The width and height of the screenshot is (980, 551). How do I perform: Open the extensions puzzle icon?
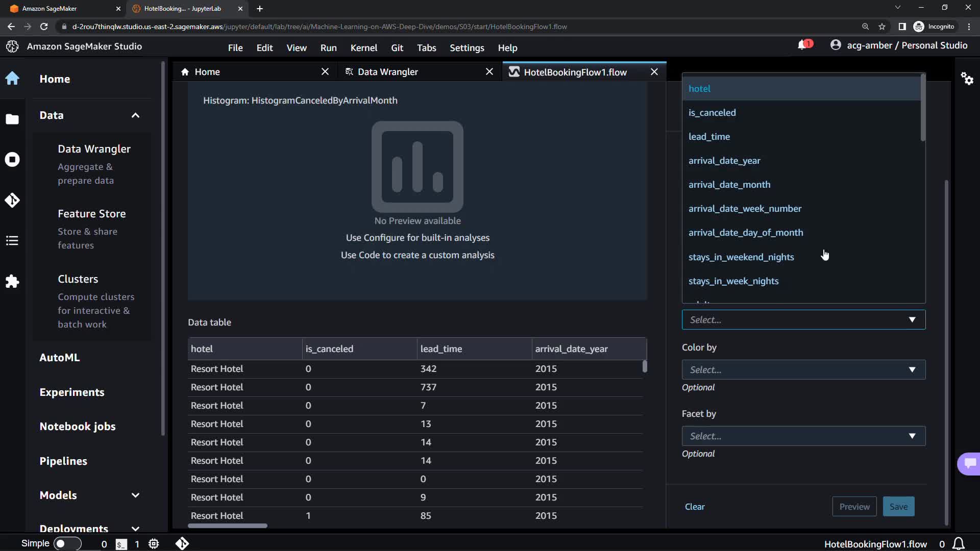click(x=12, y=282)
